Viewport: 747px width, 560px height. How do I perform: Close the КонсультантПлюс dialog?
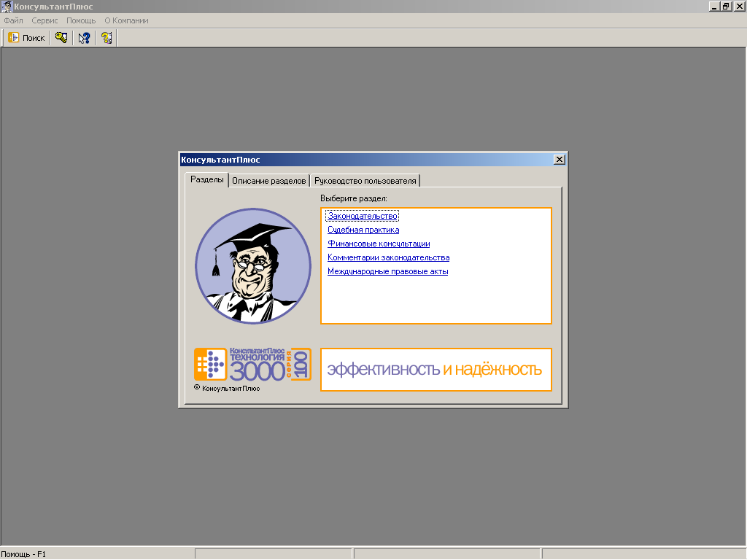click(x=560, y=160)
